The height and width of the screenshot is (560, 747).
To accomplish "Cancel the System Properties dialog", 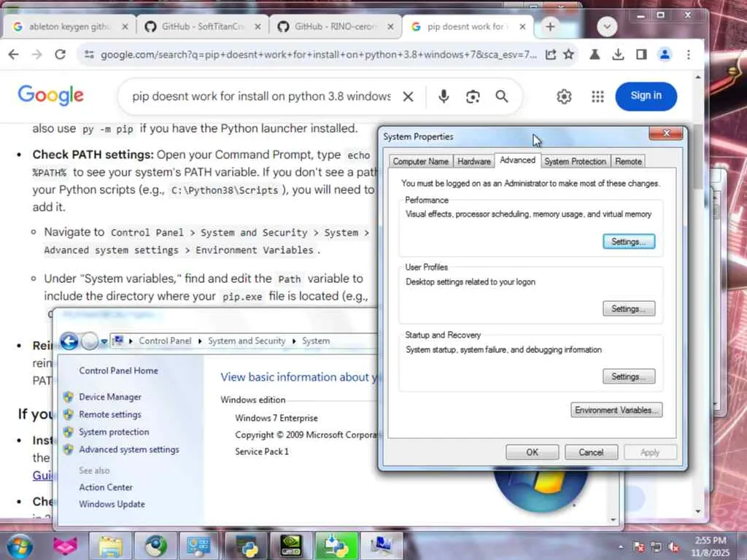I will [x=591, y=452].
